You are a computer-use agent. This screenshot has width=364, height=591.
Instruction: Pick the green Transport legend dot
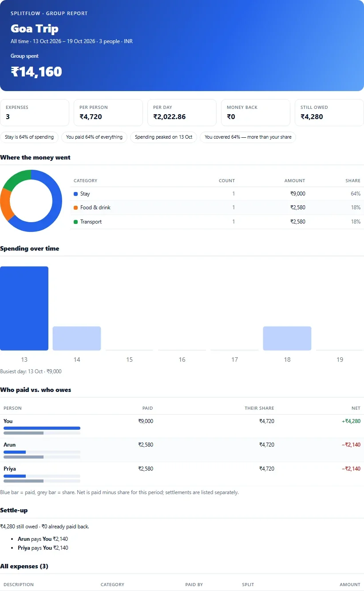(x=75, y=222)
